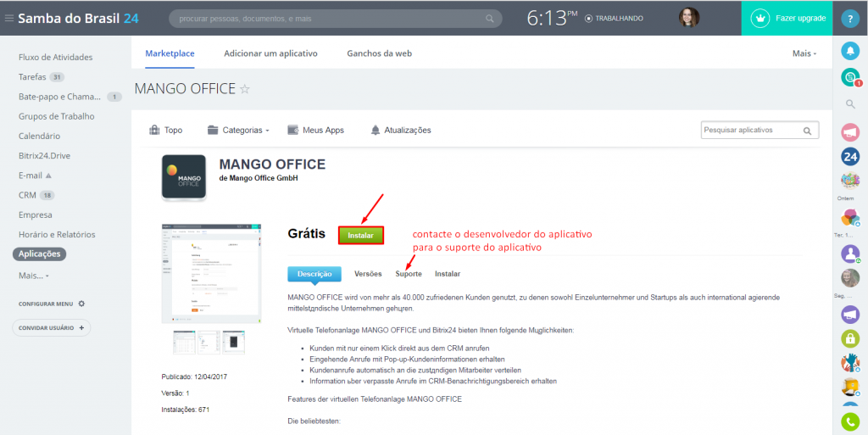Switch to the Marketplace tab
The image size is (868, 435).
[x=170, y=53]
